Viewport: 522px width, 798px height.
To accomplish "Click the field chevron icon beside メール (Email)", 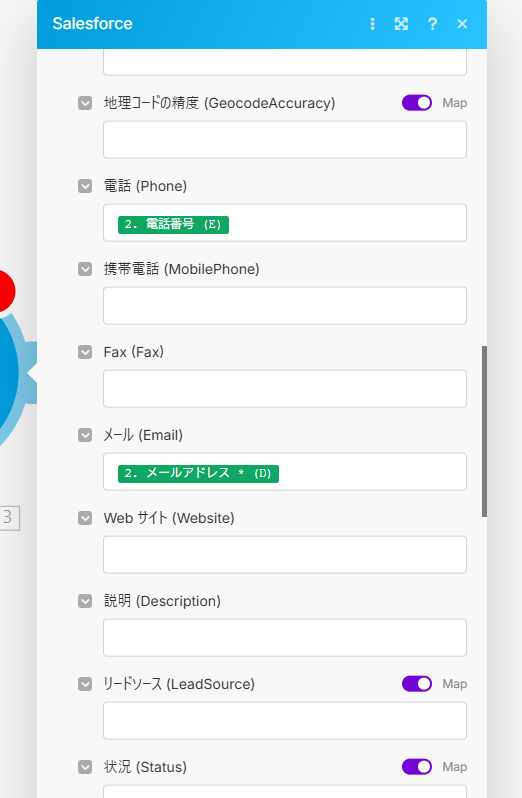I will point(85,435).
